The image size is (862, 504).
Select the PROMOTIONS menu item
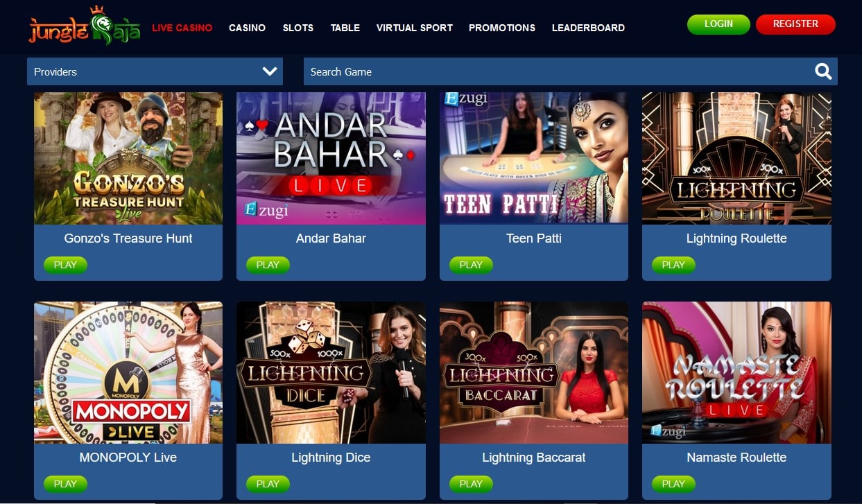[502, 28]
